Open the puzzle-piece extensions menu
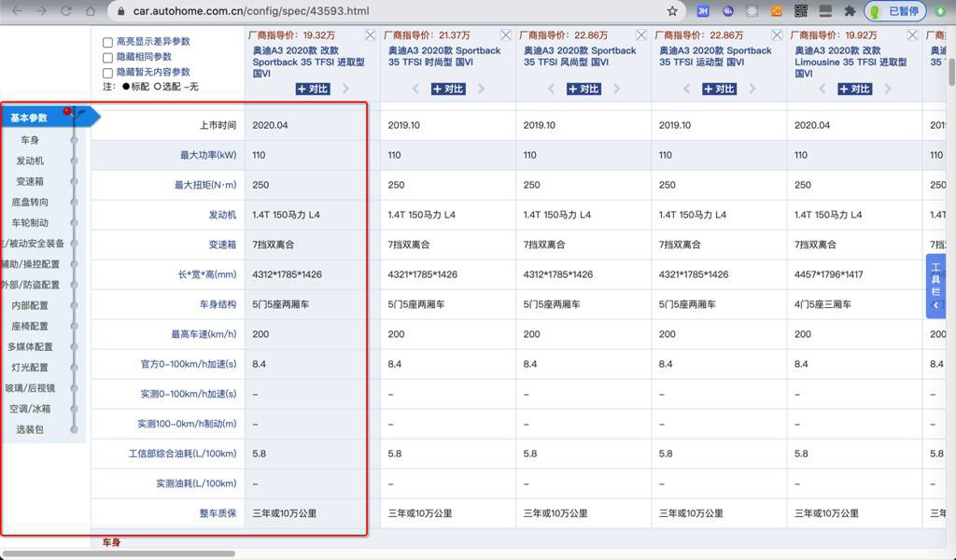 [850, 11]
